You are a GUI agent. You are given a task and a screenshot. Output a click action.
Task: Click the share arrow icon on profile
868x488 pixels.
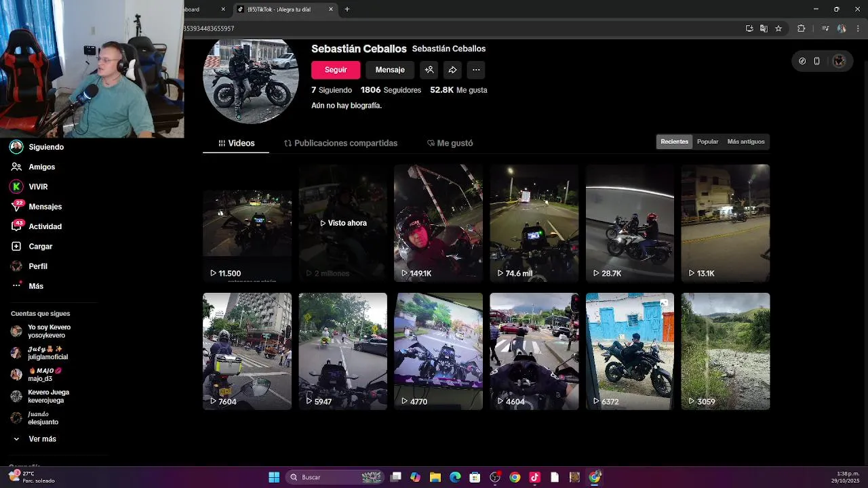tap(452, 70)
